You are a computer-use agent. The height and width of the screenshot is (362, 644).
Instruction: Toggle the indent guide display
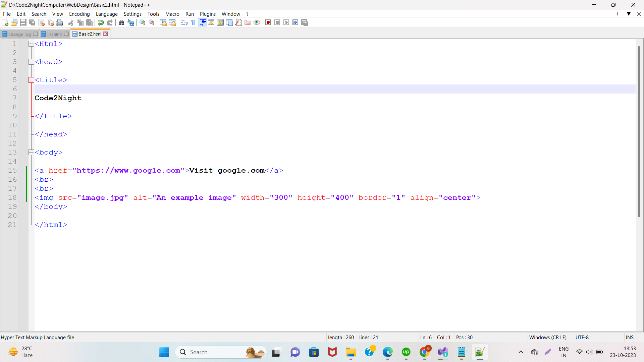[202, 22]
